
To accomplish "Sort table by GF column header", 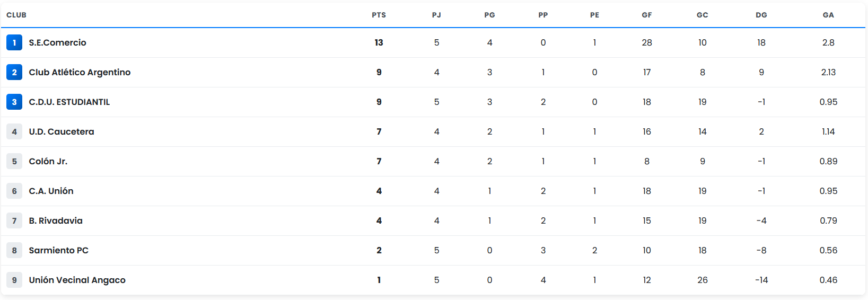I will [646, 15].
